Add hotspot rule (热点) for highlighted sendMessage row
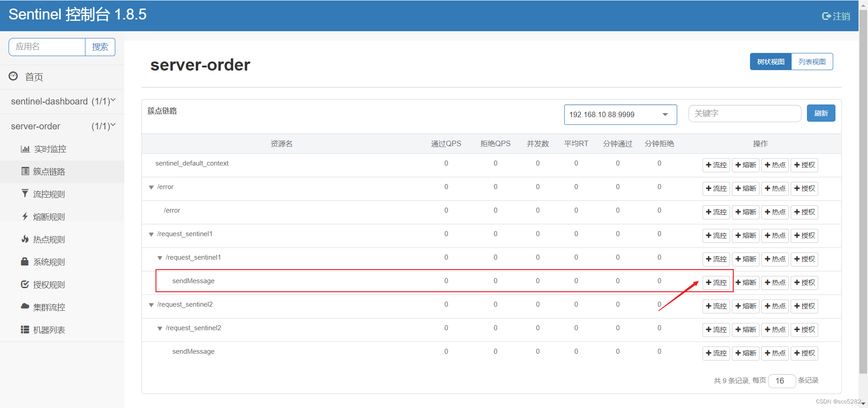The image size is (868, 408). point(775,283)
